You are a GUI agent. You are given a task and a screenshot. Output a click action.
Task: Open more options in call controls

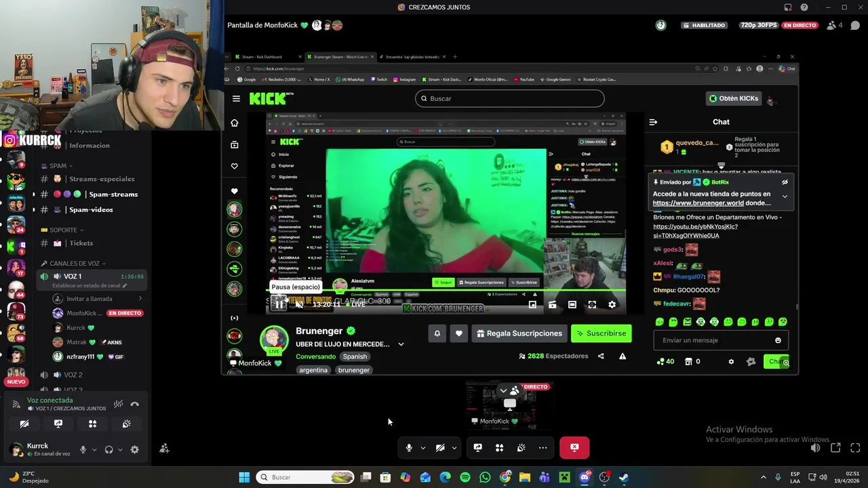coord(543,447)
